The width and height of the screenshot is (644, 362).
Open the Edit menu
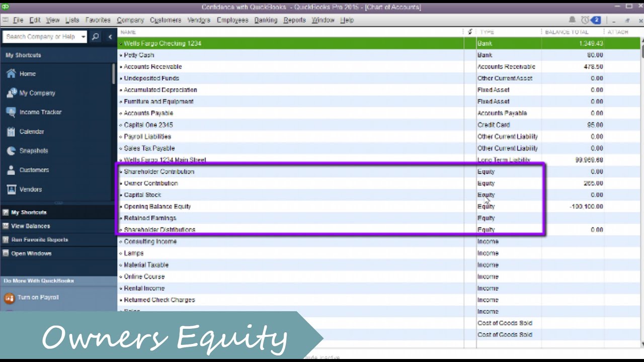[x=35, y=20]
